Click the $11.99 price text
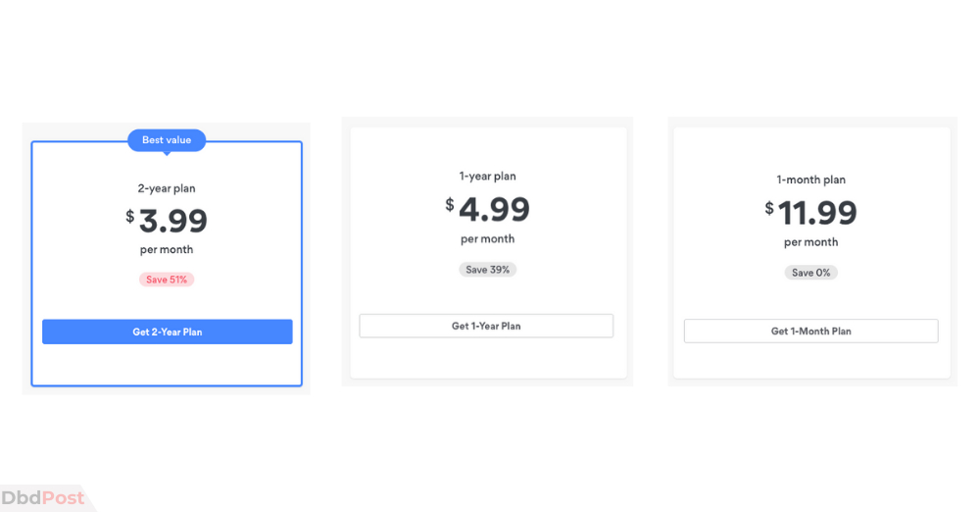980x512 pixels. 810,213
